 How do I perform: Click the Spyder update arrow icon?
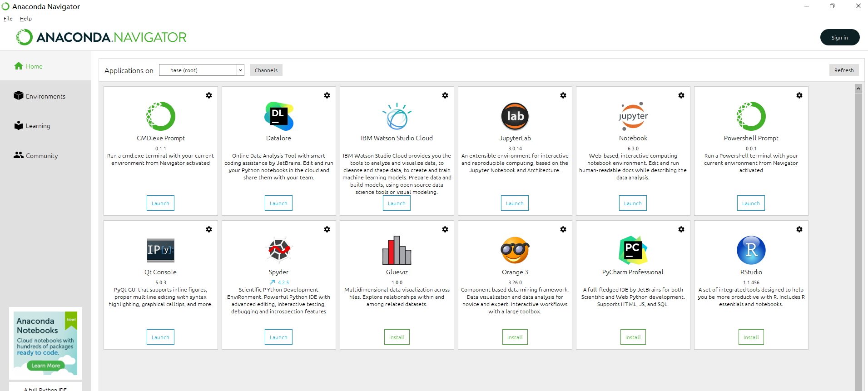click(273, 282)
